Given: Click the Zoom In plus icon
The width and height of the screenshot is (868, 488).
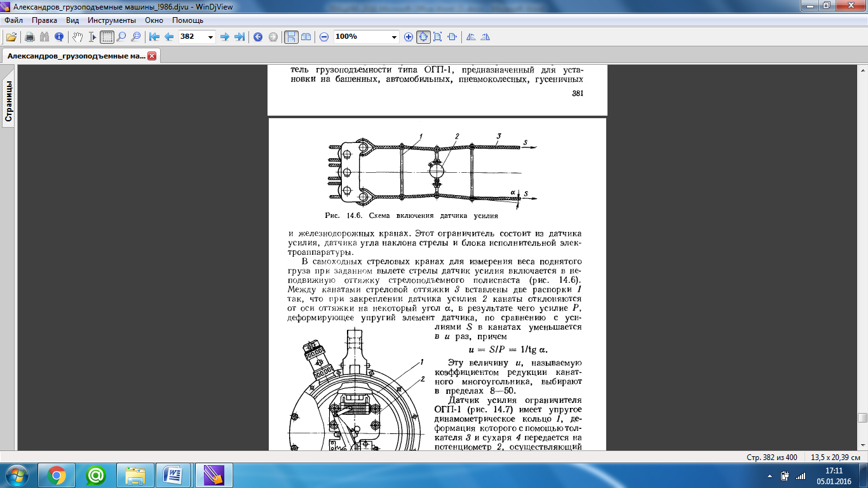Looking at the screenshot, I should (x=409, y=37).
